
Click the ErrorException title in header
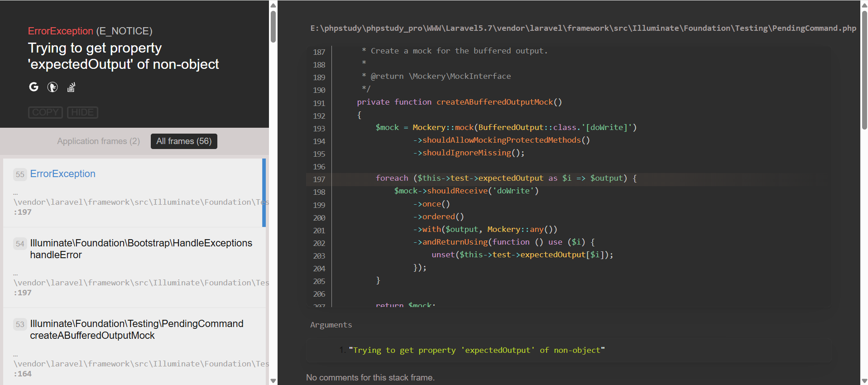(60, 31)
